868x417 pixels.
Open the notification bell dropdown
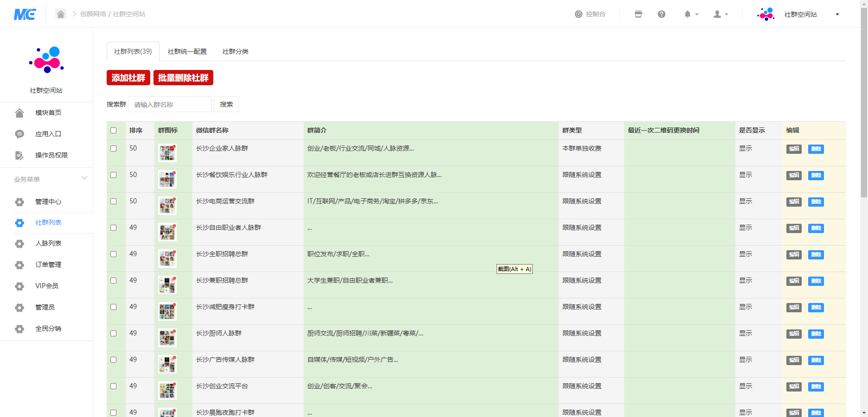tap(690, 14)
